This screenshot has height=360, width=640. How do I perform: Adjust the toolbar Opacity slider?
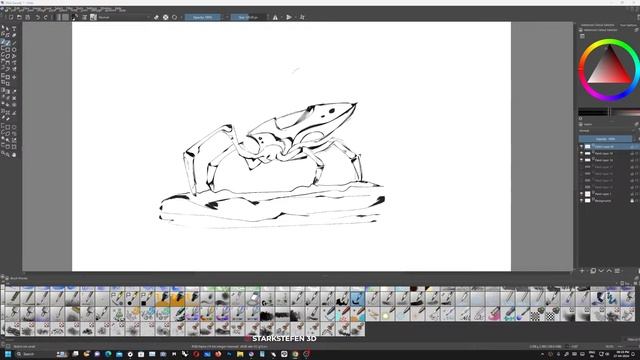[x=203, y=17]
